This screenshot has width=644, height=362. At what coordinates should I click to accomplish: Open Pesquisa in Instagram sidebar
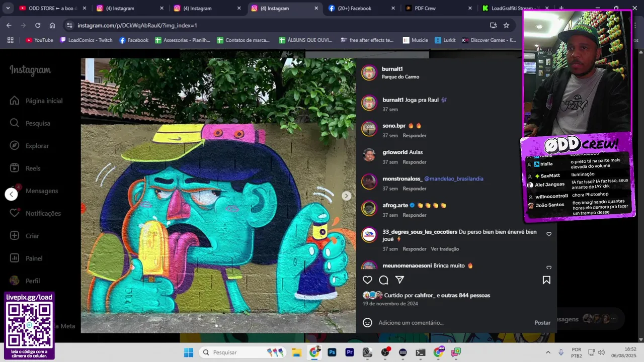[x=30, y=123]
